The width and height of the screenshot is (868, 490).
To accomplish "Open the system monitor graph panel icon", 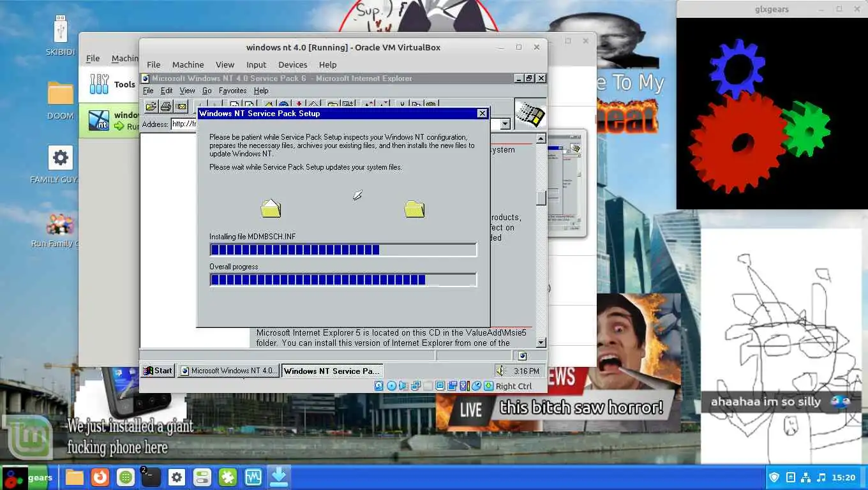I will (x=253, y=477).
